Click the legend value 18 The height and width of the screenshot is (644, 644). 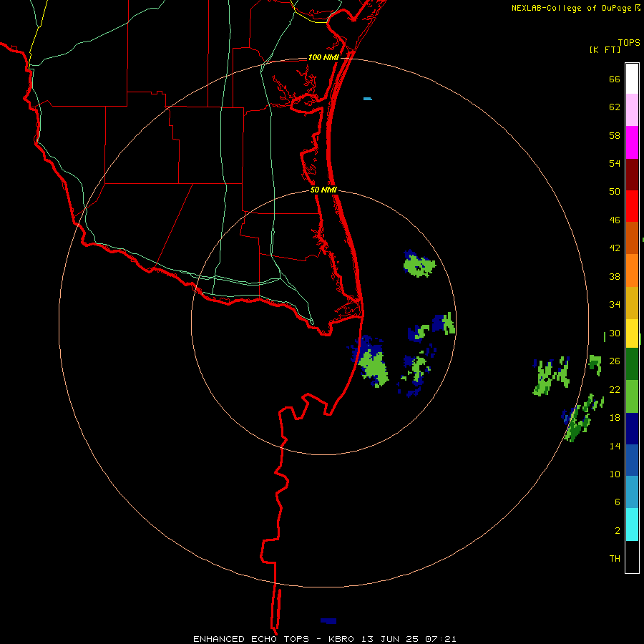615,418
